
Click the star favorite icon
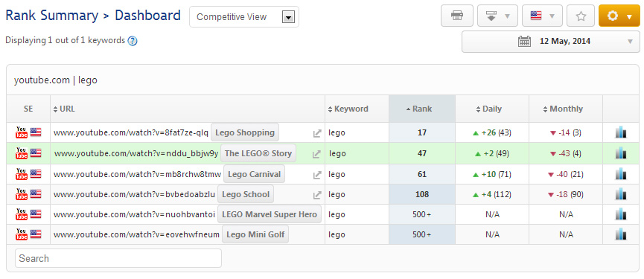tap(580, 16)
